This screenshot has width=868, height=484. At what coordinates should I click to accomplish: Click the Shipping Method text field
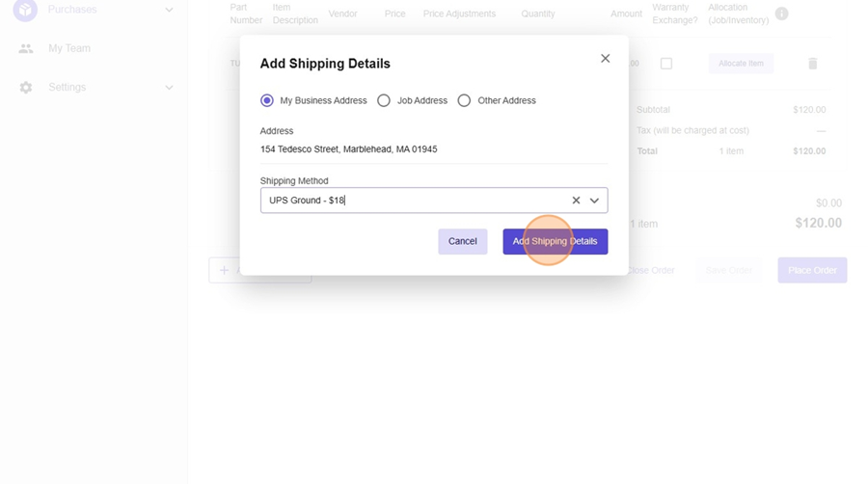(415, 201)
